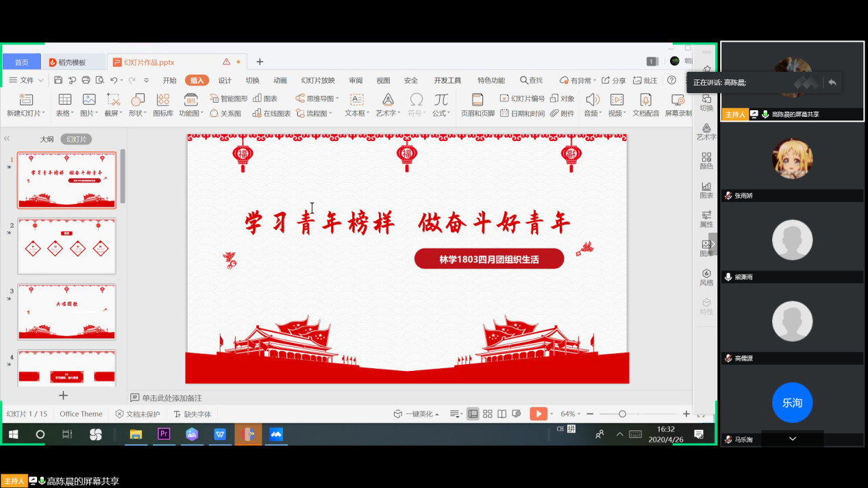Switch to normal view in status bar
868x488 pixels.
[x=473, y=414]
